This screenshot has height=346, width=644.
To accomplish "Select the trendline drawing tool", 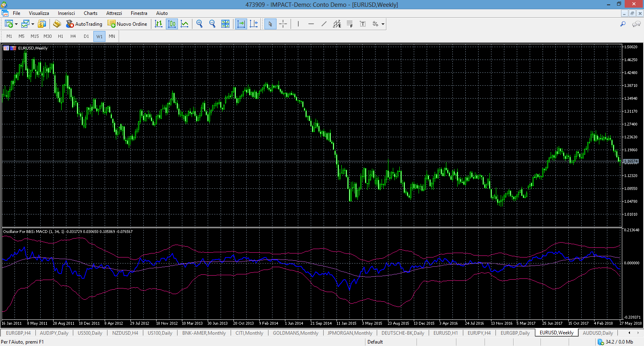I will point(324,24).
